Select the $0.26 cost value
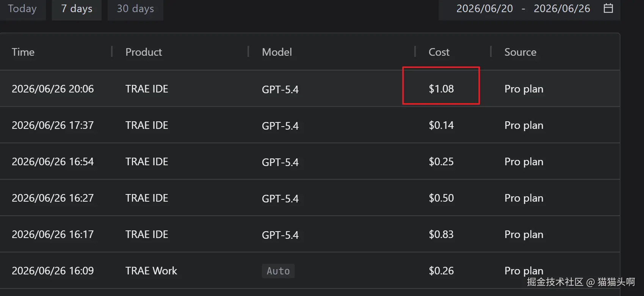The image size is (644, 296). [x=441, y=271]
